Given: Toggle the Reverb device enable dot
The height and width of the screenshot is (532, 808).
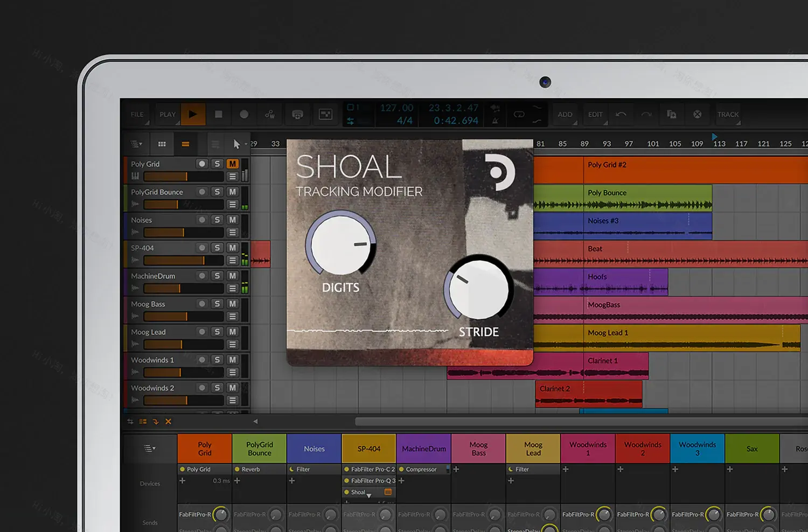Looking at the screenshot, I should click(238, 469).
